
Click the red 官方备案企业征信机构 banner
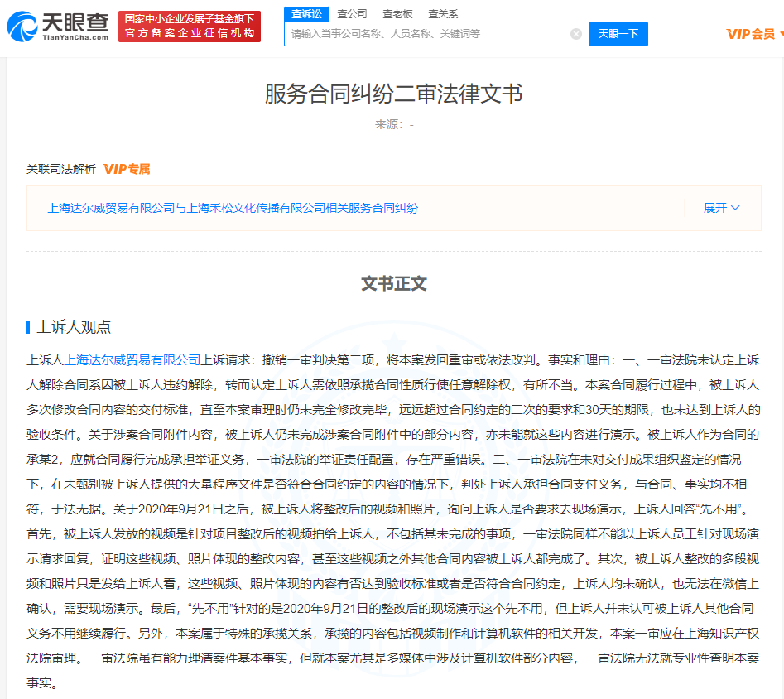(190, 26)
